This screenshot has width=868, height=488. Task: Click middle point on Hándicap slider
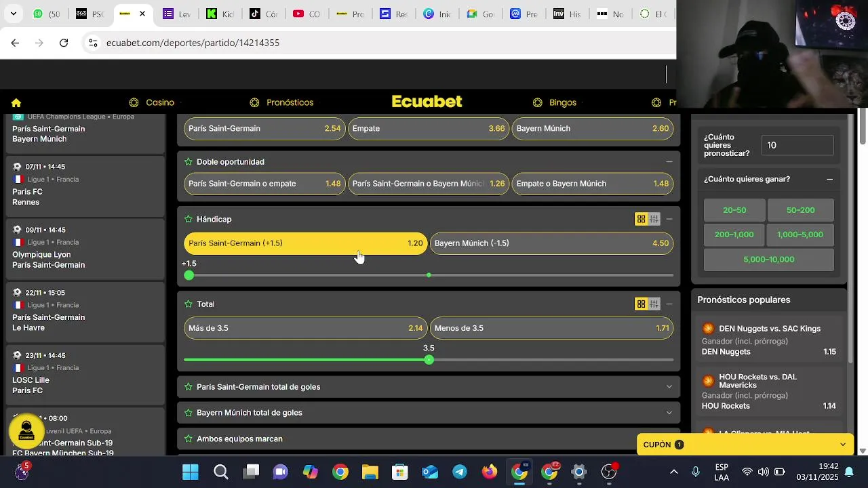point(429,275)
